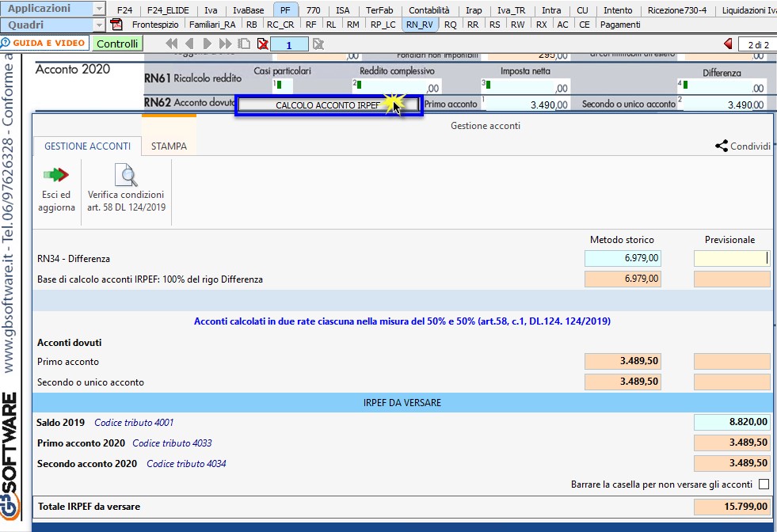The height and width of the screenshot is (532, 777).
Task: Expand the Quadri dropdown
Action: click(98, 25)
